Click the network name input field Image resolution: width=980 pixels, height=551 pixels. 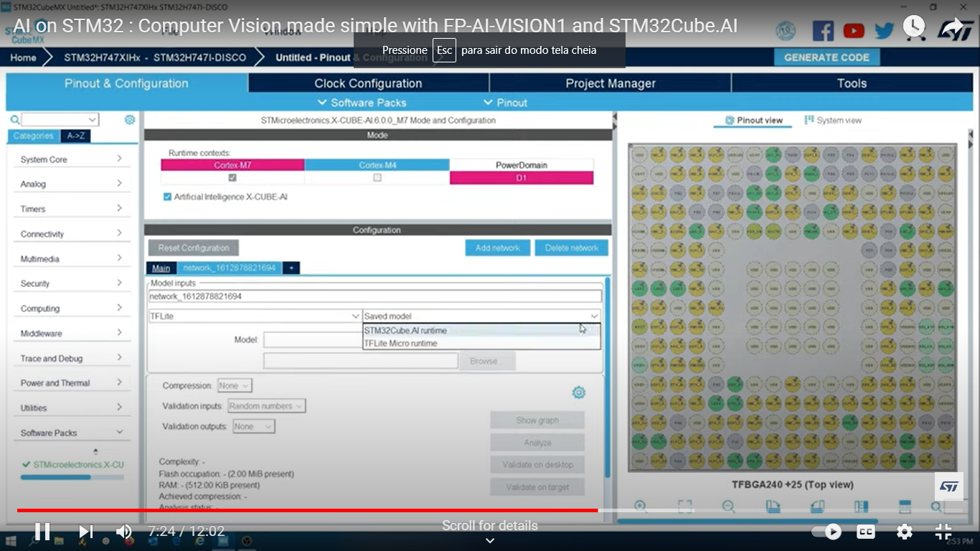coord(373,296)
